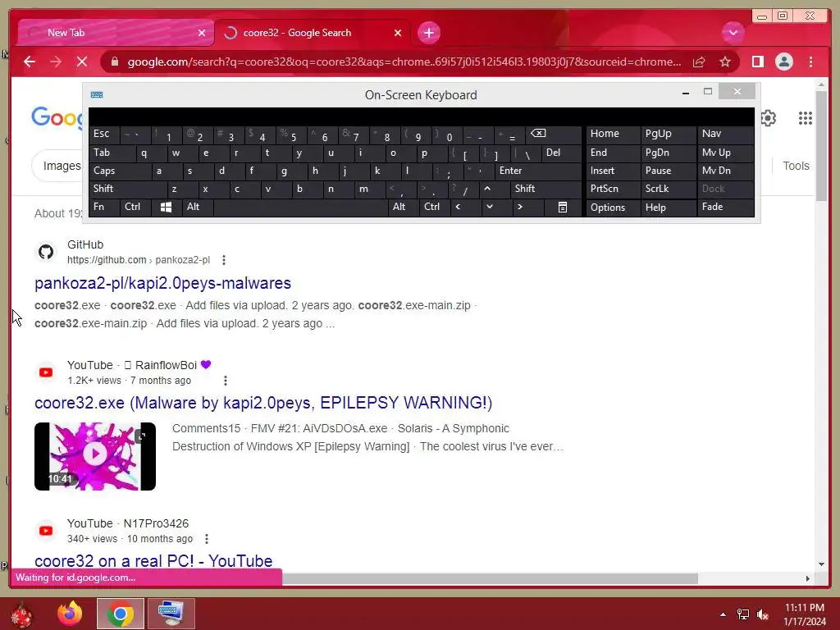Click the PrtScn key on keyboard
This screenshot has height=630, width=840.
(613, 189)
